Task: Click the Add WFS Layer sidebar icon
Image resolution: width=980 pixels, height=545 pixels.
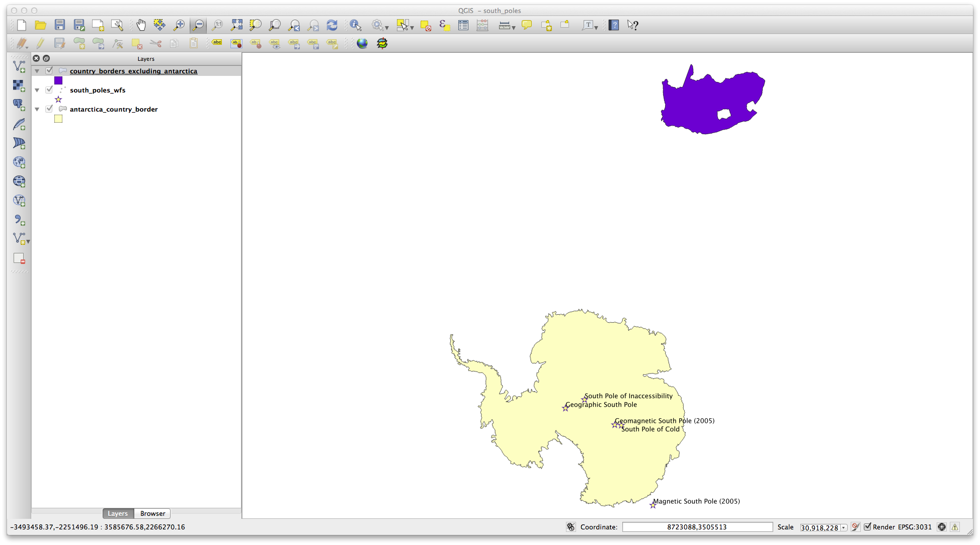Action: (19, 201)
